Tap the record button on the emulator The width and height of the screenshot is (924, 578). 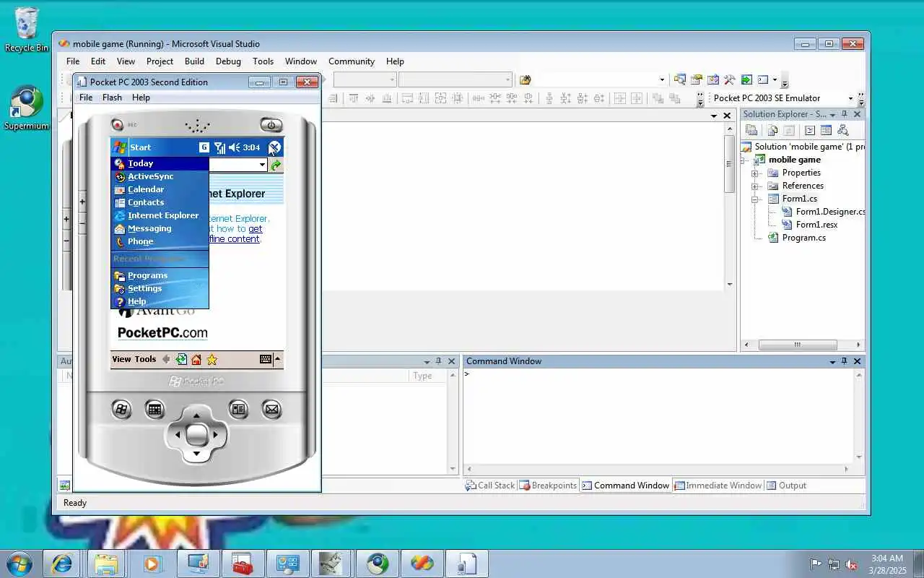117,125
